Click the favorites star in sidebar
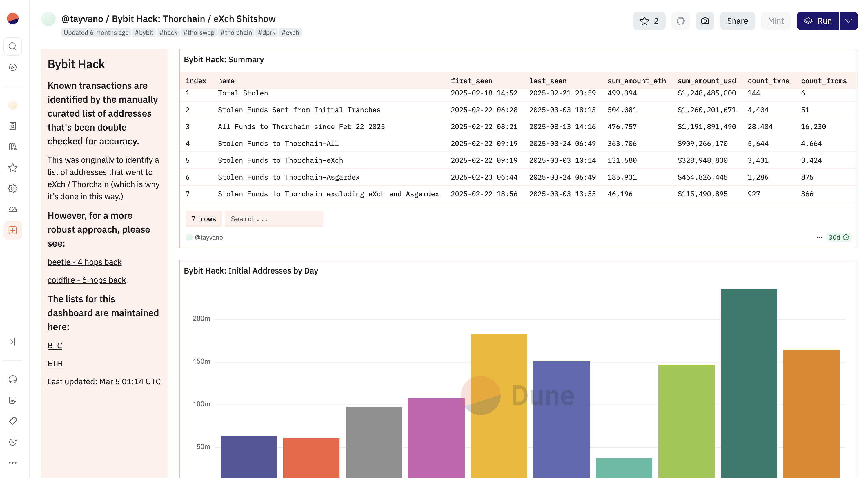This screenshot has width=868, height=478. [13, 168]
